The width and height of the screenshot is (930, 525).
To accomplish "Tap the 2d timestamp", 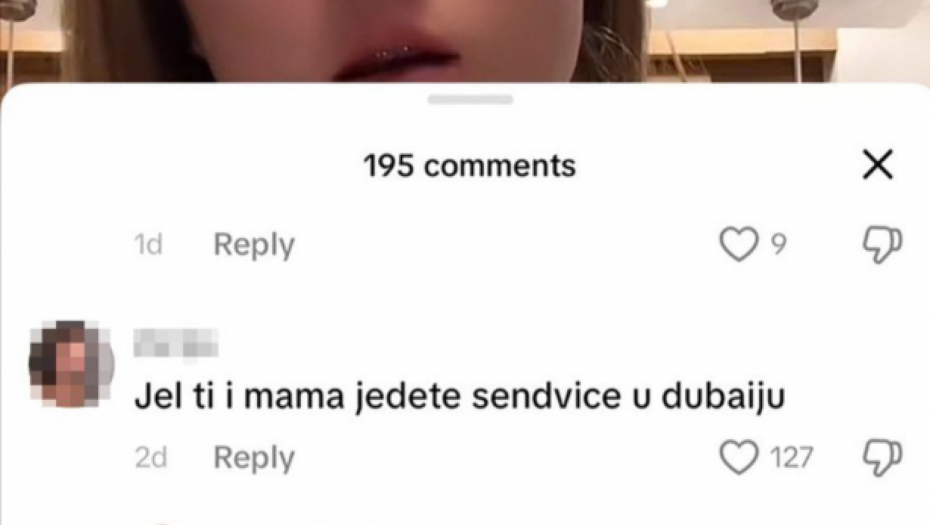I will click(151, 457).
